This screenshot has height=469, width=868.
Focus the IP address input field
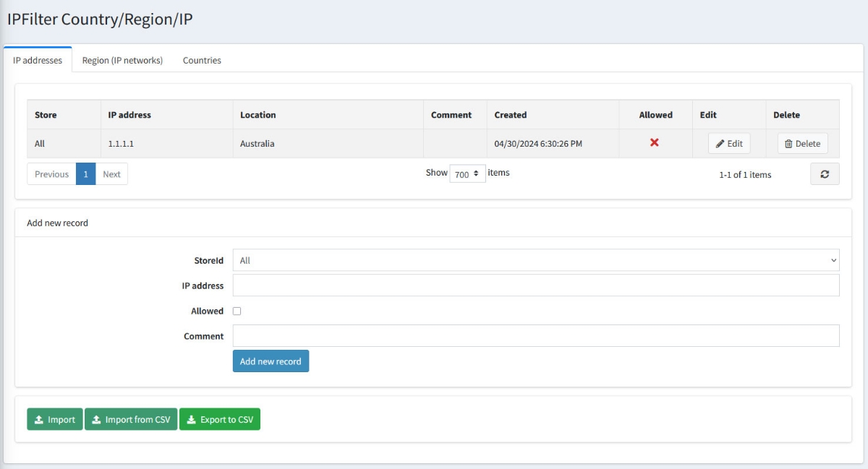[535, 285]
